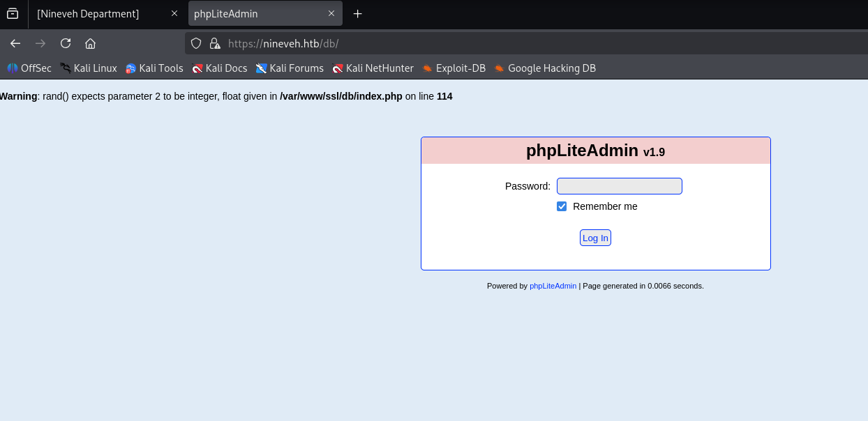Open the Kali Tools bookmark

tap(154, 68)
